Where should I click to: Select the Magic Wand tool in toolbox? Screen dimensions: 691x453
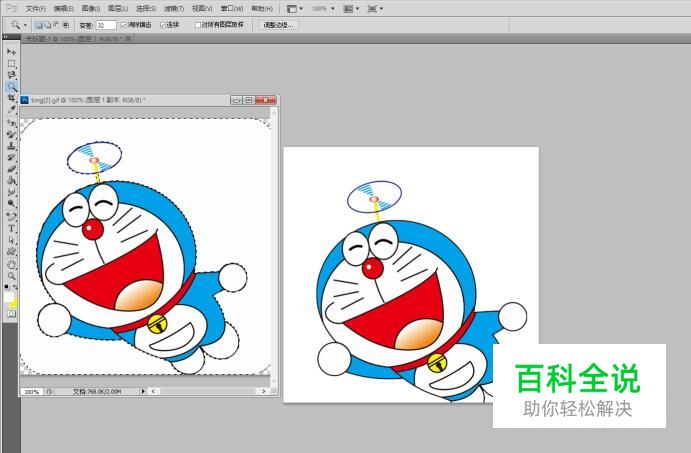(11, 86)
